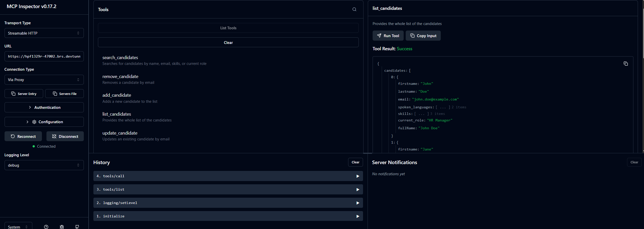
Task: Expand the Authentication section
Action: [x=44, y=107]
